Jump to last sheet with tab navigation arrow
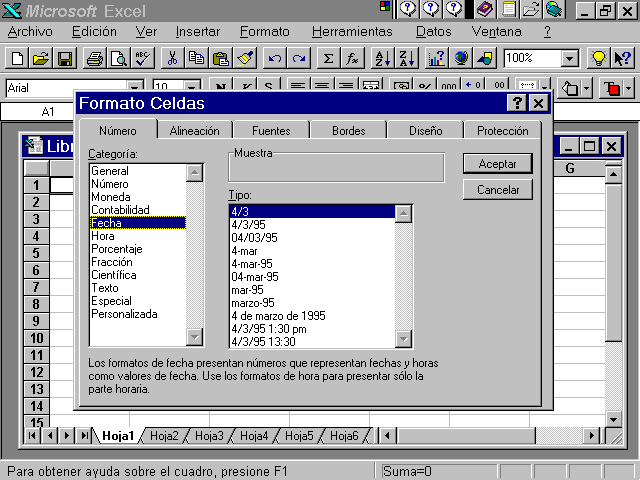This screenshot has height=480, width=640. pos(84,436)
